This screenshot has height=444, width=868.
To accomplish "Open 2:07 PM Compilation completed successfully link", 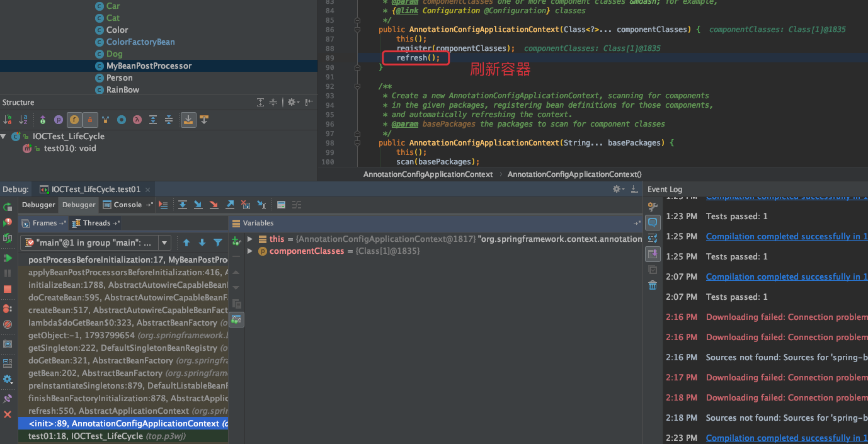I will click(x=787, y=276).
